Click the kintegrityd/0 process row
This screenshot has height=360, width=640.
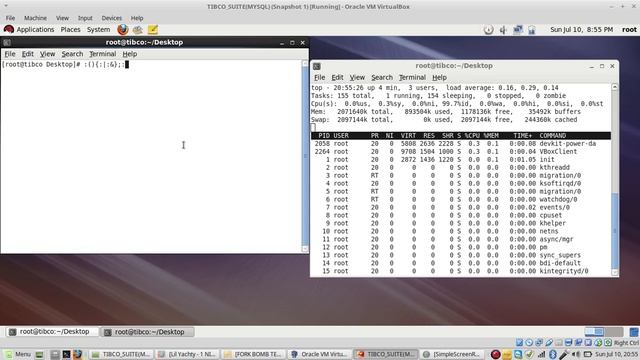(460, 271)
